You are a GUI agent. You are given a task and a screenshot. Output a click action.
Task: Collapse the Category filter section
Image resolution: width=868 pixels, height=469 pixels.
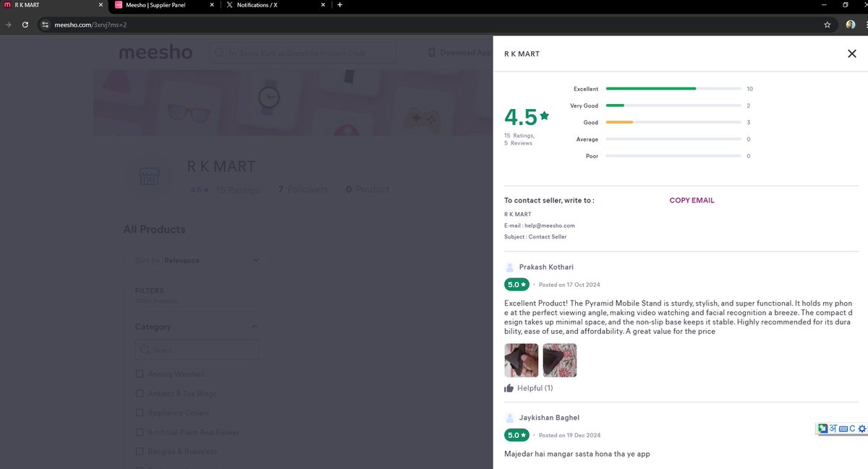point(254,327)
